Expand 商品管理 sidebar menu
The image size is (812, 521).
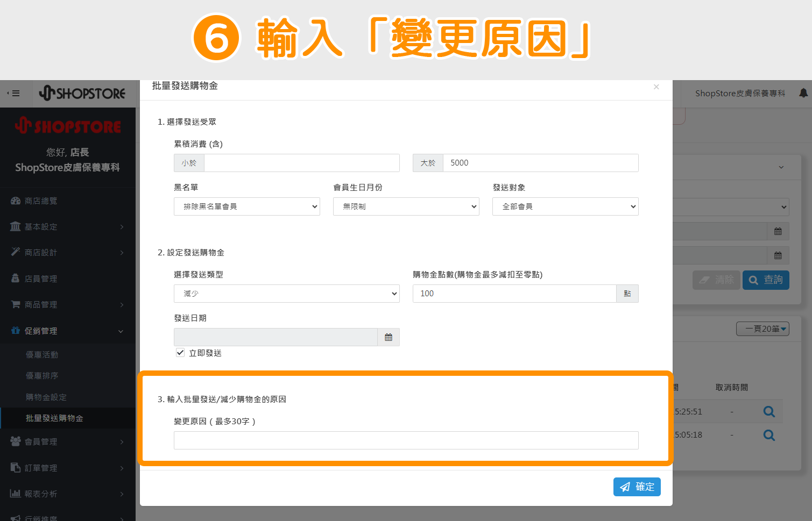pos(68,304)
